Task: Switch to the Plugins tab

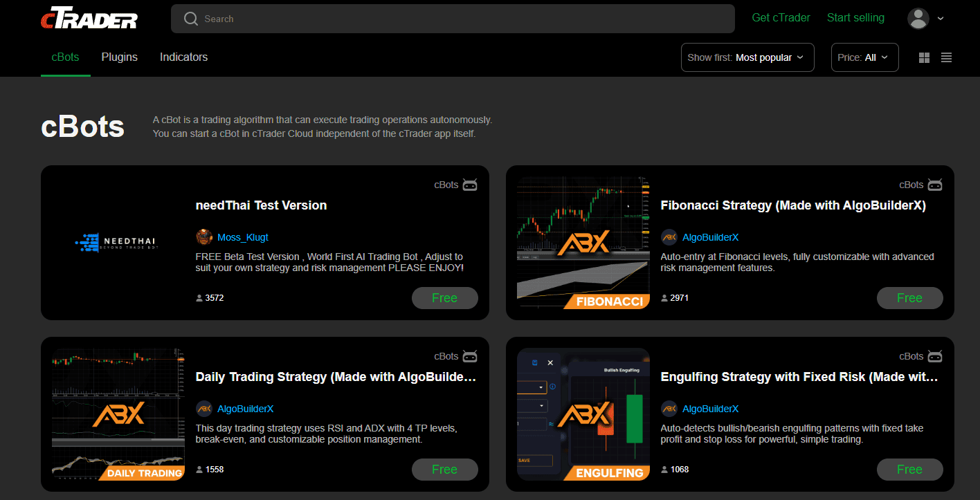Action: (x=120, y=57)
